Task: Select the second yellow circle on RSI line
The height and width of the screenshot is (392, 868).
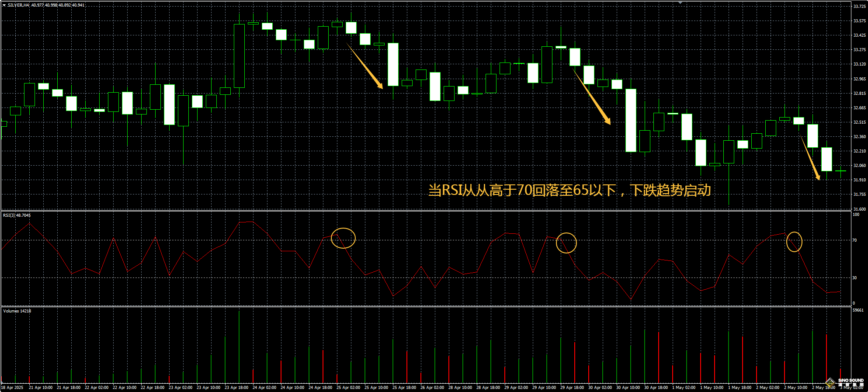Action: [566, 243]
